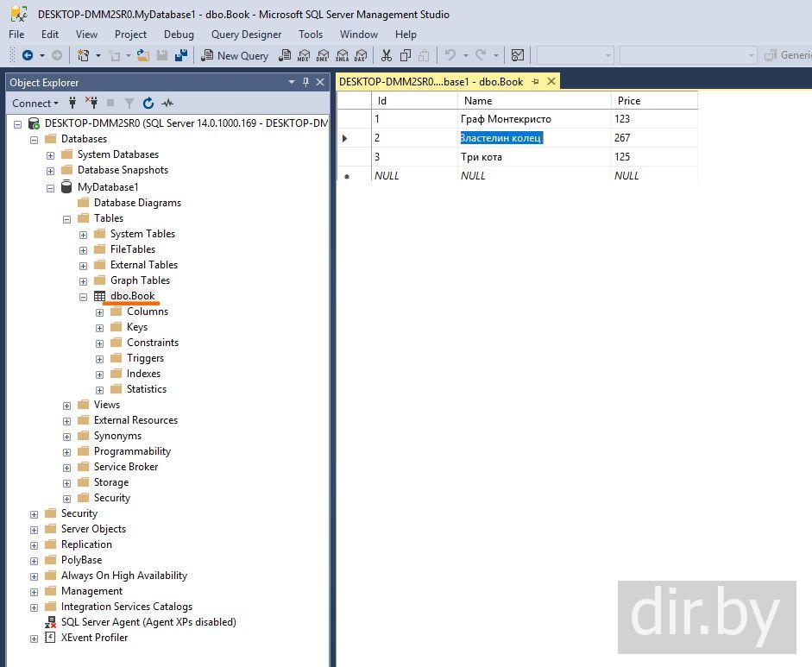Click the Analysis Services MDX Query icon
Screen dimensions: 812x667
[x=303, y=55]
